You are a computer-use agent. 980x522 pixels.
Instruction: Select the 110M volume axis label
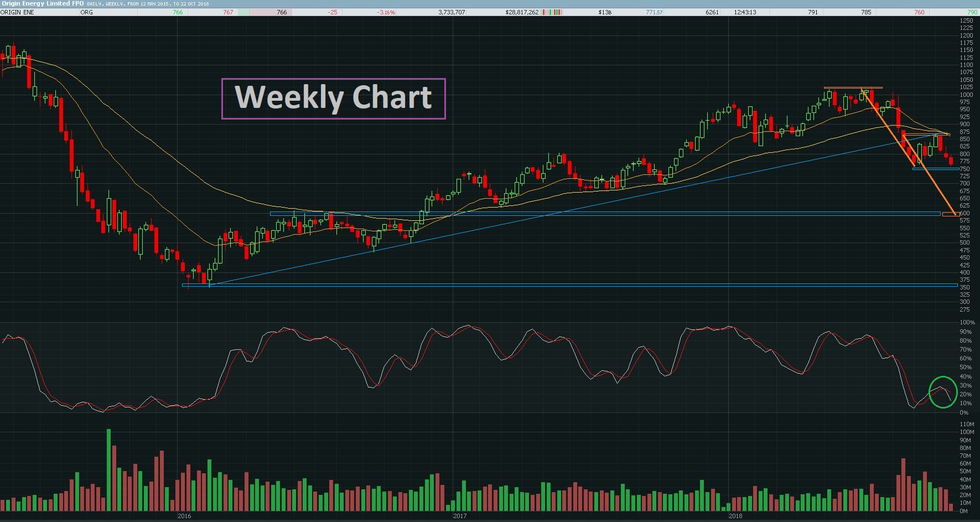click(967, 425)
